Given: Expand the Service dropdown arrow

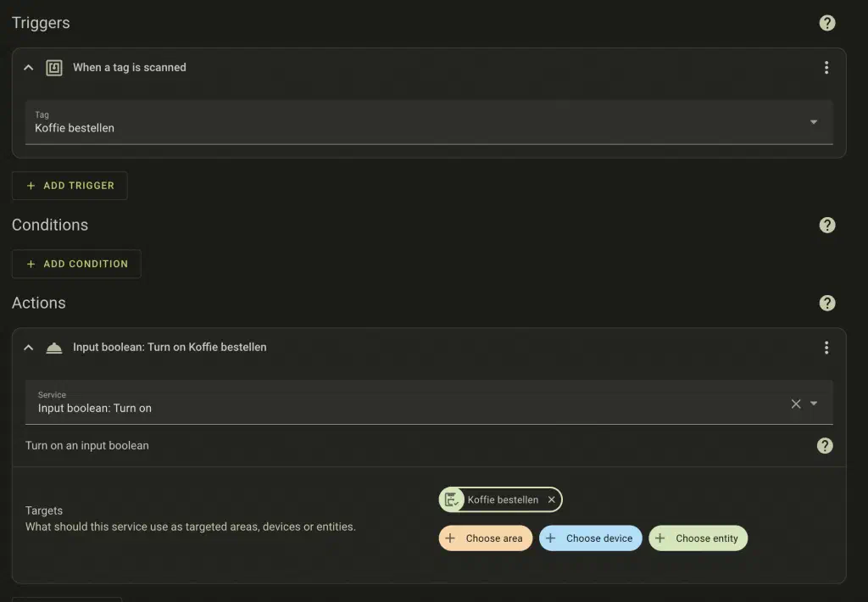Looking at the screenshot, I should pos(814,404).
